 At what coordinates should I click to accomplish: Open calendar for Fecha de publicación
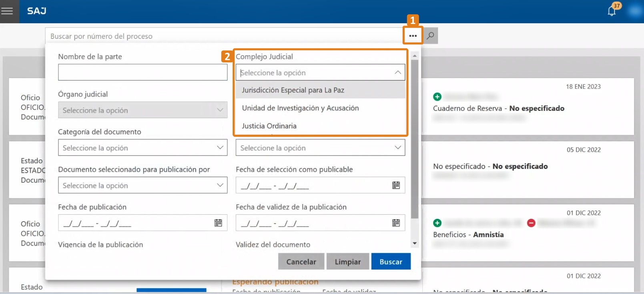coord(218,223)
